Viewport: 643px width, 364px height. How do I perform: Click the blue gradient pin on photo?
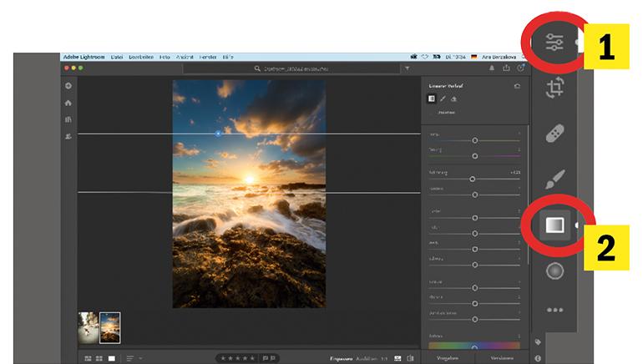(x=218, y=134)
